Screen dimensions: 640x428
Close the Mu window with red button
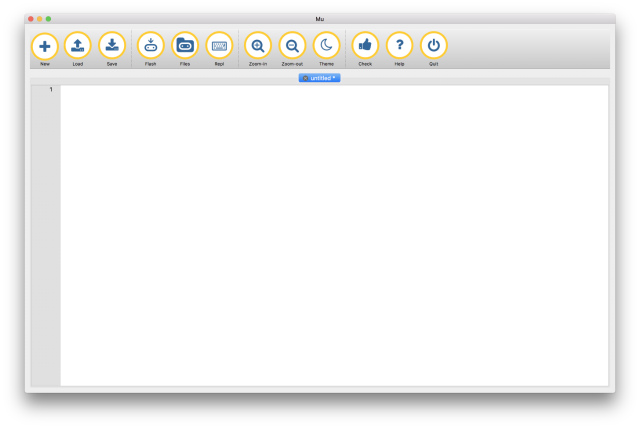point(31,19)
